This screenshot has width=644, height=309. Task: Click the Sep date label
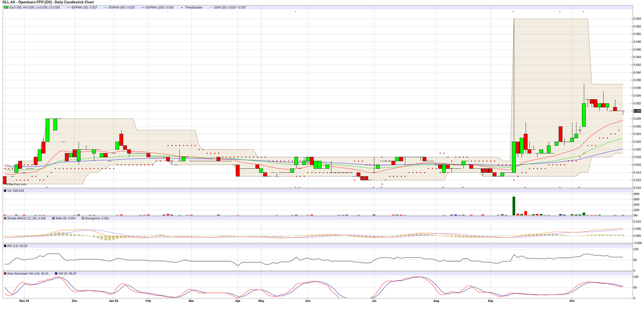coord(491,301)
